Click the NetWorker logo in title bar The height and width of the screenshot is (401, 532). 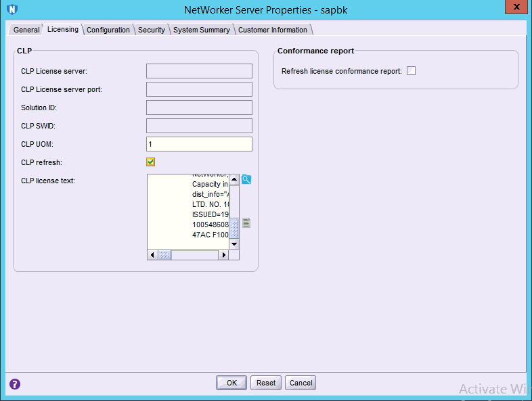[x=12, y=9]
